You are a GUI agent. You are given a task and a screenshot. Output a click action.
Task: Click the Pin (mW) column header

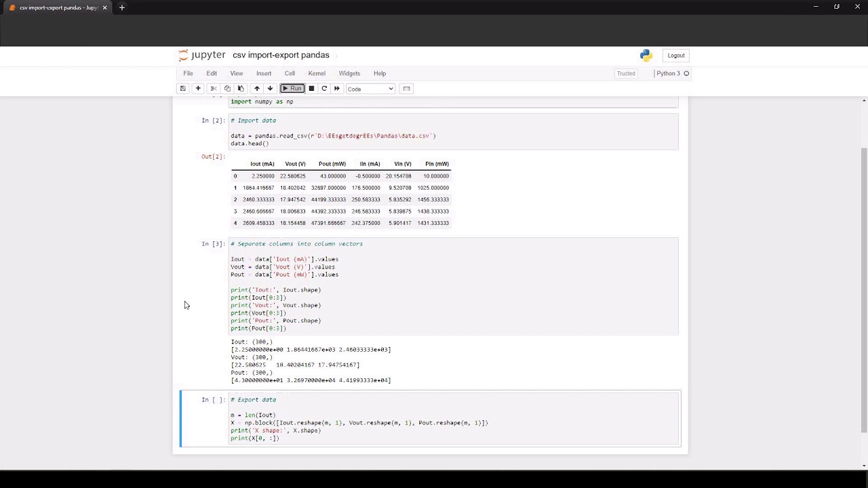437,164
